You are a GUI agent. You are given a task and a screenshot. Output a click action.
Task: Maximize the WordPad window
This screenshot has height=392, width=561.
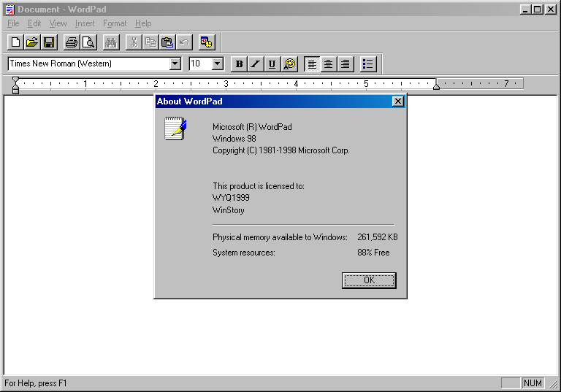[x=538, y=9]
